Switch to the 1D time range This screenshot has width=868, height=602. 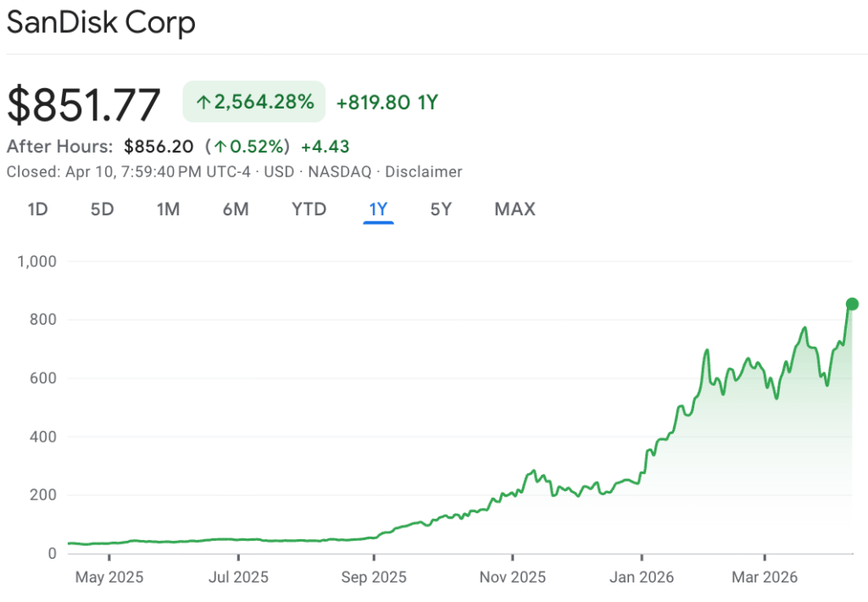point(37,209)
